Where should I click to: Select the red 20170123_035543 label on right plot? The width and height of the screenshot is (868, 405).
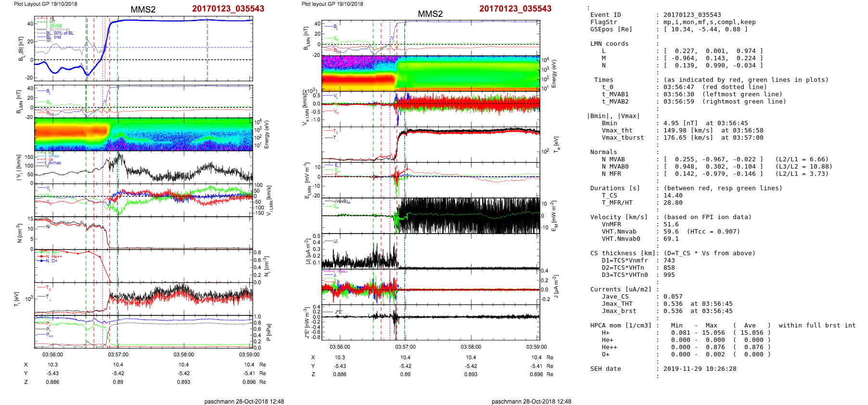click(515, 9)
